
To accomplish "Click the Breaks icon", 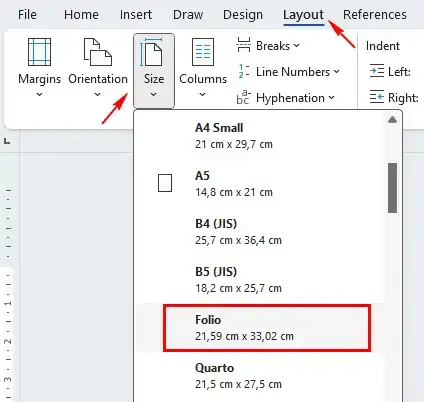I will tap(244, 45).
